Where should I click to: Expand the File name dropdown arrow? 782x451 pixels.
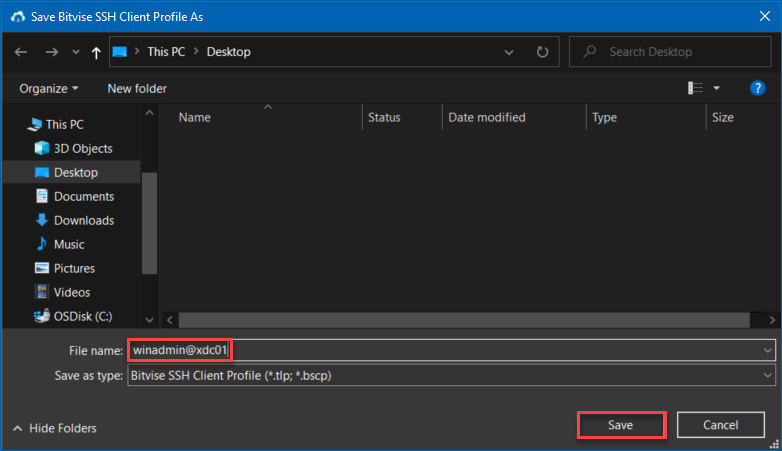click(x=768, y=350)
